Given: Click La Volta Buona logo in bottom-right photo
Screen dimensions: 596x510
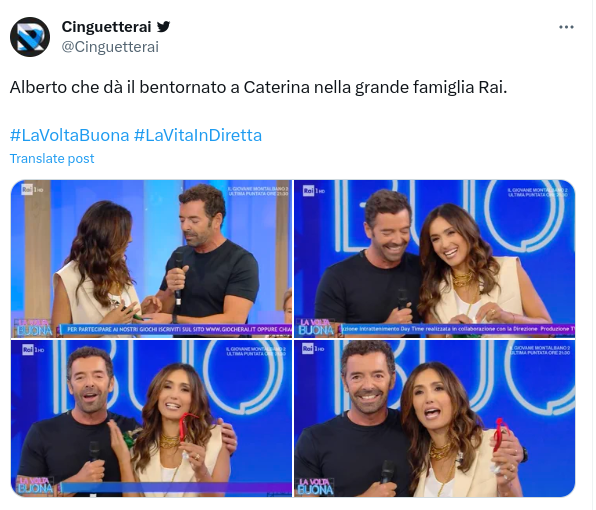Looking at the screenshot, I should (315, 487).
